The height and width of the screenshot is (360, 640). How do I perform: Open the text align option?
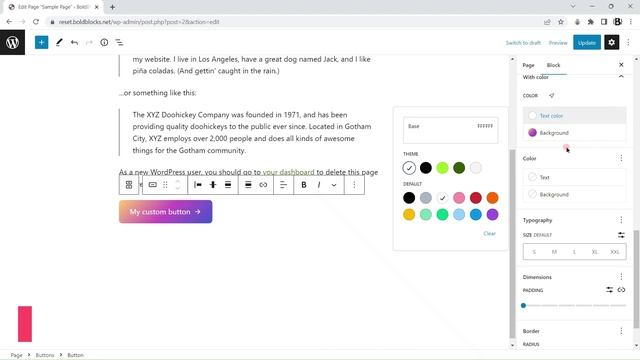[x=283, y=185]
